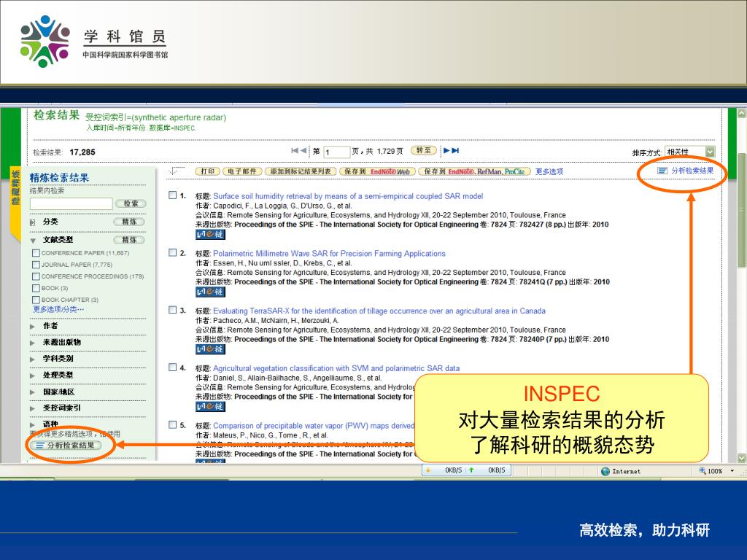747x560 pixels.
Task: Click the 结果内检索 search input field
Action: tap(71, 204)
